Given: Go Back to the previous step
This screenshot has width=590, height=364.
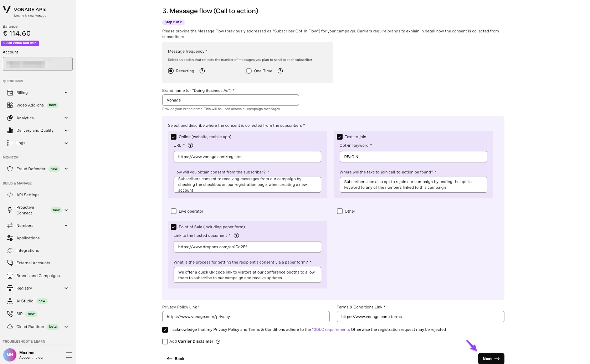Looking at the screenshot, I should (175, 359).
